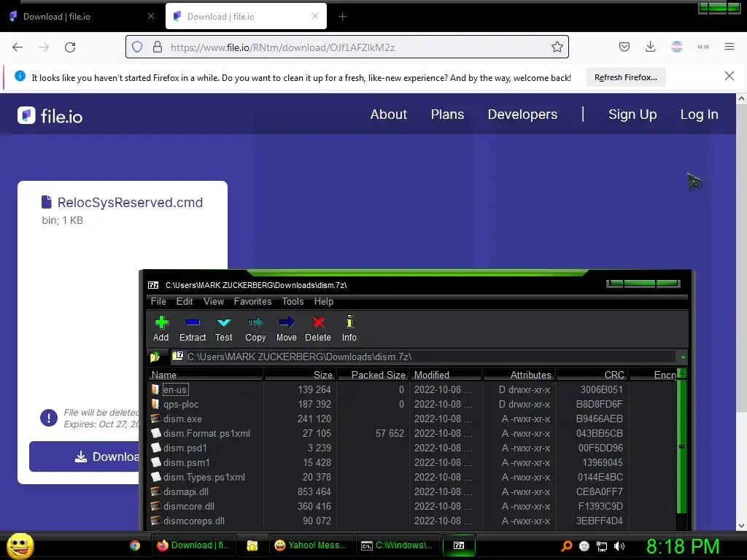Go back in Firefox
Viewport: 747px width, 560px height.
coord(18,47)
